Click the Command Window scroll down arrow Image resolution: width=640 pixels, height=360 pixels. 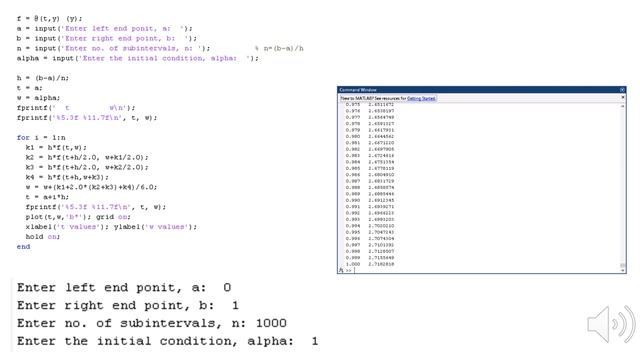(623, 270)
